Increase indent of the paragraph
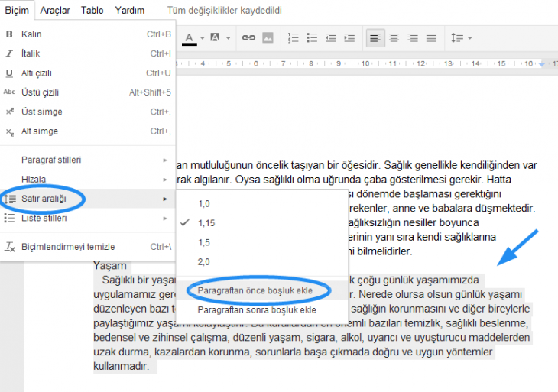Viewport: 558px width, 392px height. click(x=349, y=37)
